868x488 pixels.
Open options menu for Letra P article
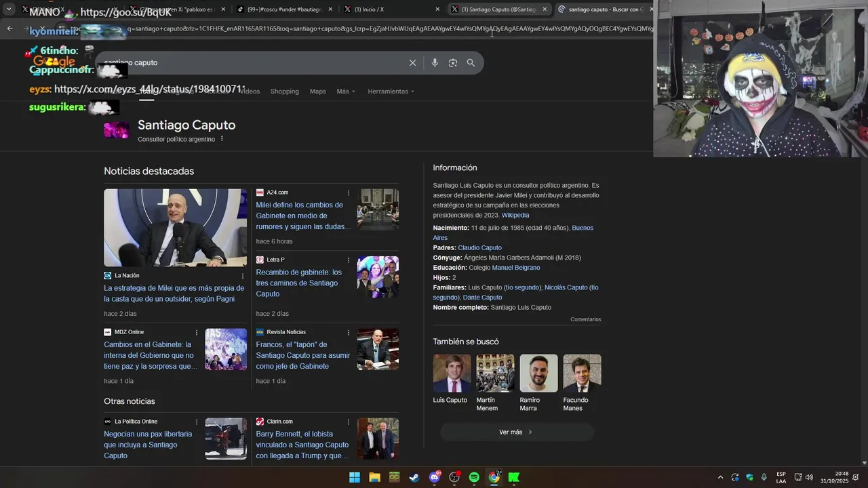(x=349, y=260)
